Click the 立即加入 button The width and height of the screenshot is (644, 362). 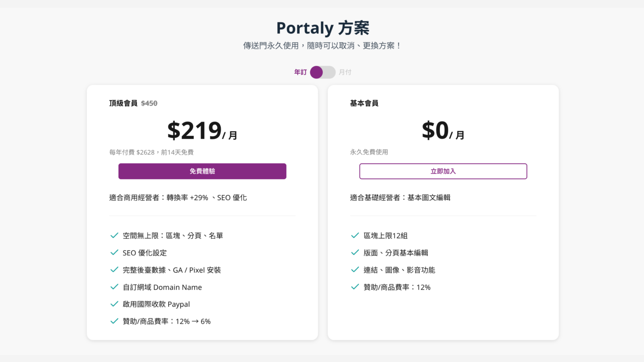pyautogui.click(x=443, y=171)
